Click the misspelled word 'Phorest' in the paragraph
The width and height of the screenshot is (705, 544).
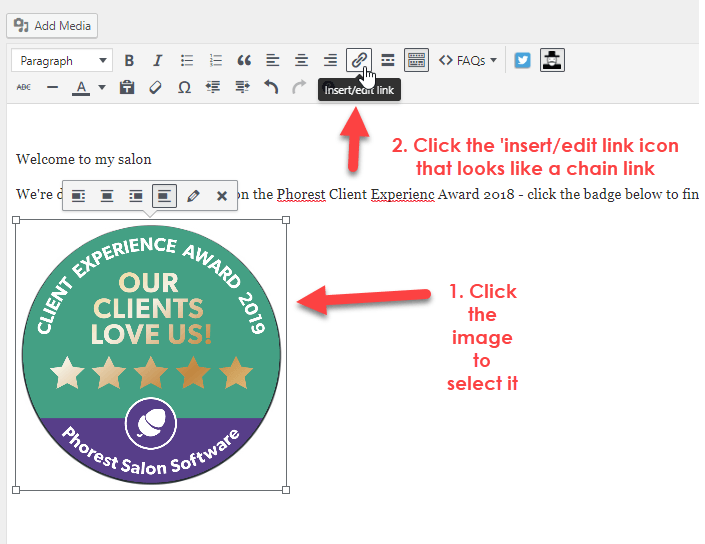(301, 194)
